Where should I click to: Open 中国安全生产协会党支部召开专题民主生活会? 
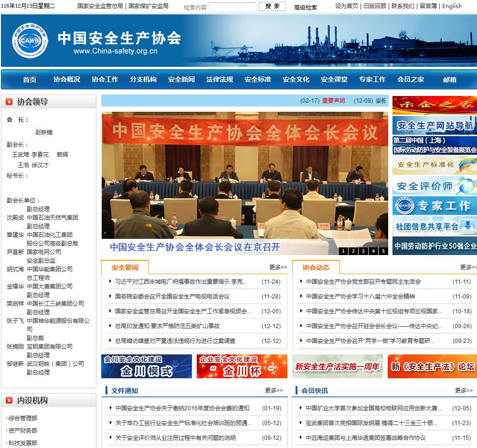pos(363,281)
